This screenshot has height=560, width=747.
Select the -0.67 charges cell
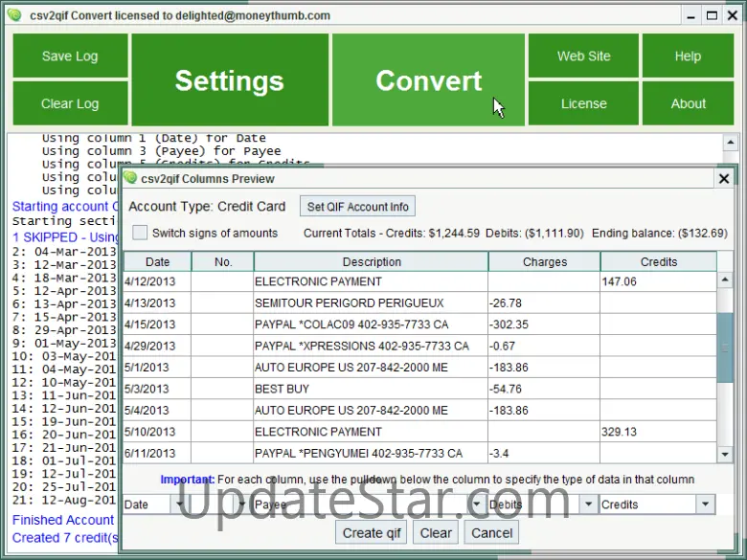coord(544,346)
